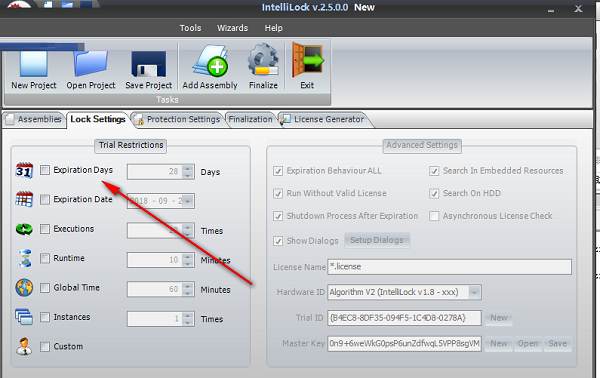Viewport: 600px width, 378px height.
Task: Open the Finalization tab
Action: tap(251, 119)
